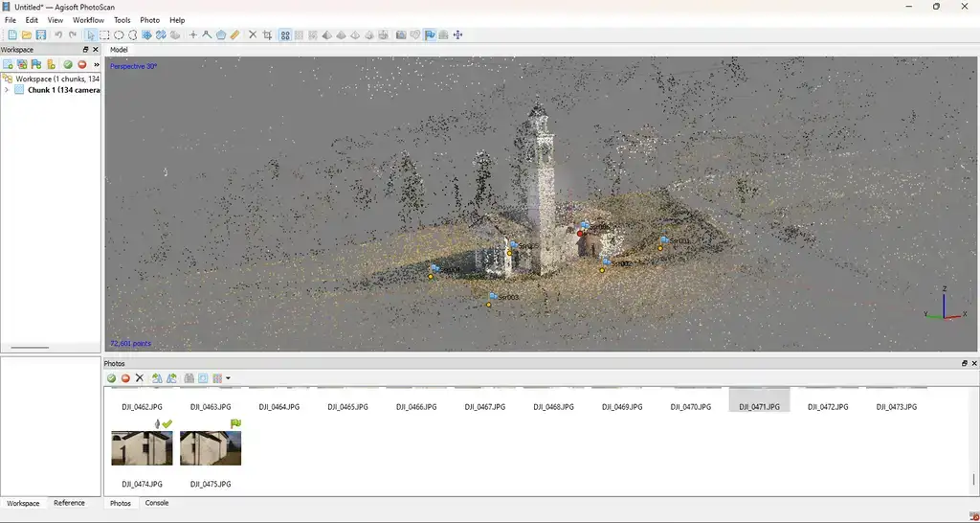Toggle point cloud display mode
Viewport: 980px width, 523px height.
285,35
